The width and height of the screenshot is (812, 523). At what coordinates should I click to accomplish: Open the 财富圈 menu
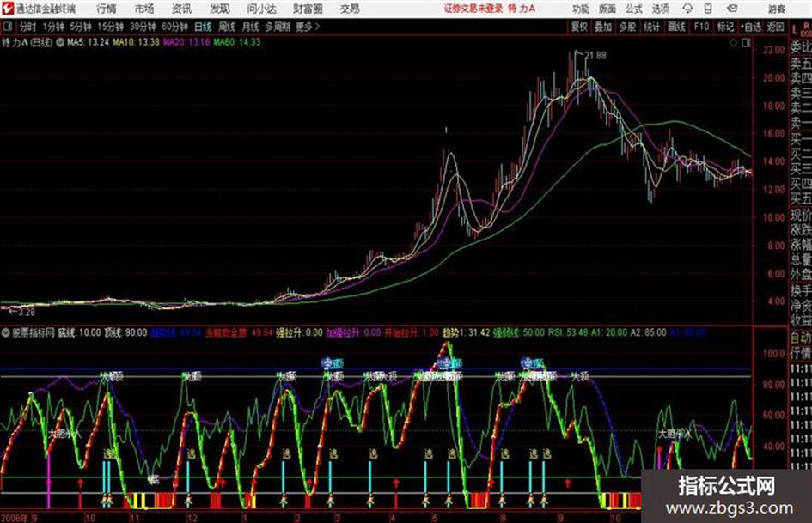[x=308, y=9]
